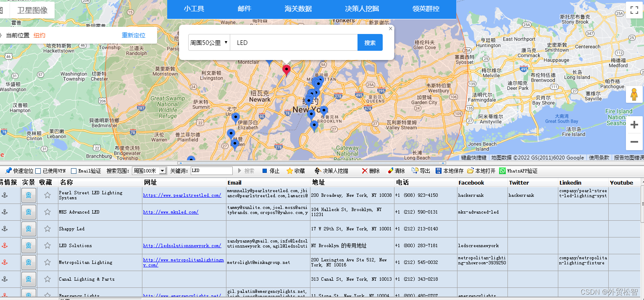This screenshot has width=644, height=300.
Task: Open the 搜索范围 周围100米 combo box
Action: [149, 171]
